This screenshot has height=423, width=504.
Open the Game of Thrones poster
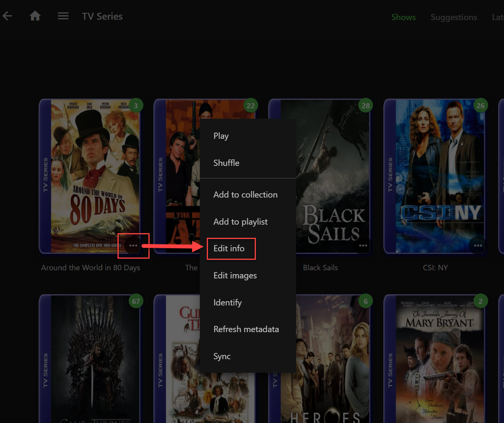(x=90, y=359)
